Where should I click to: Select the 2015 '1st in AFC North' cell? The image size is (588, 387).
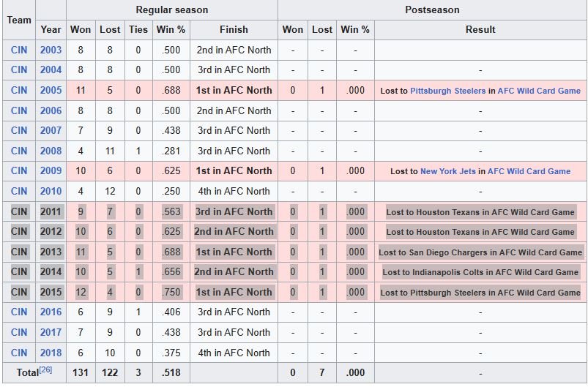234,292
